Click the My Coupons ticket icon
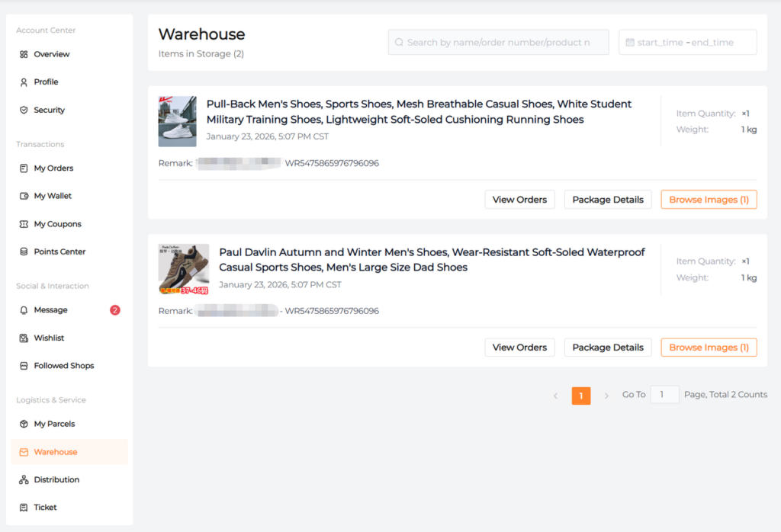This screenshot has width=781, height=532. [24, 224]
